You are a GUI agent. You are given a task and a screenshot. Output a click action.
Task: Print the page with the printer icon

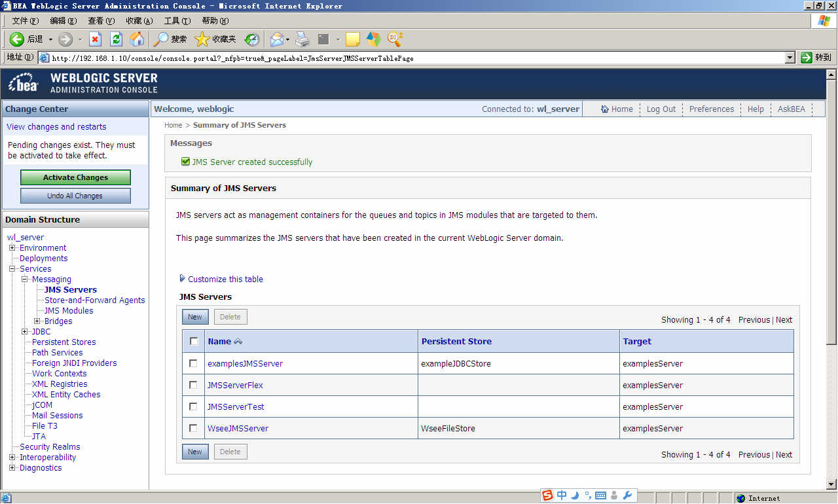pyautogui.click(x=302, y=39)
